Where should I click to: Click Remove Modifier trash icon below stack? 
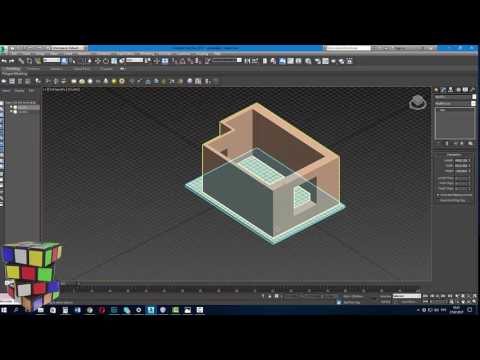pyautogui.click(x=462, y=143)
